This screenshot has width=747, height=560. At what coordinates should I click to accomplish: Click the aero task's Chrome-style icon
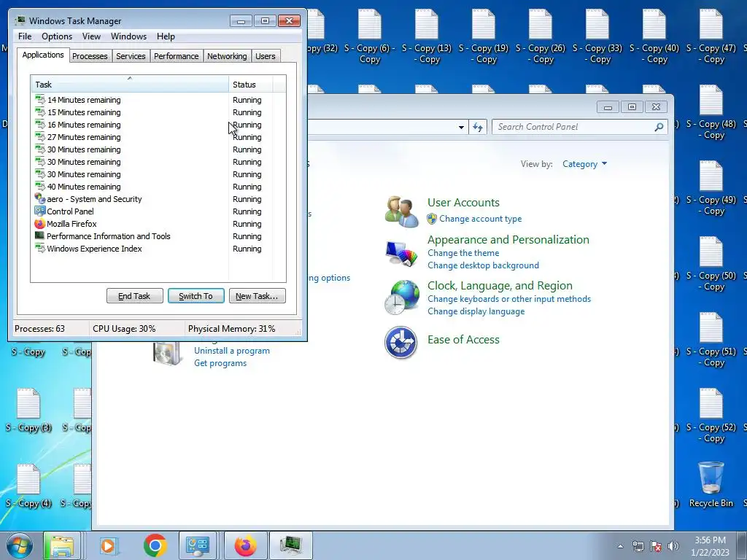(39, 198)
